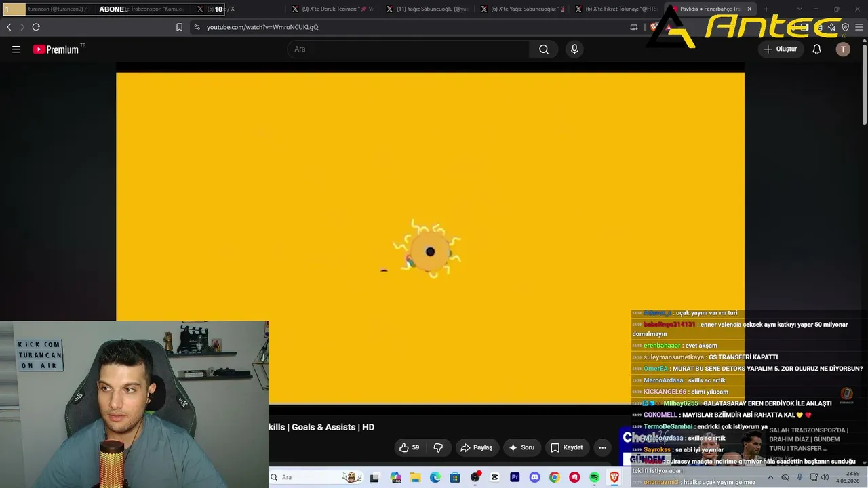Screen dimensions: 868x488
Task: Close the Pavlidis Fenerbahçe tab
Action: [749, 9]
